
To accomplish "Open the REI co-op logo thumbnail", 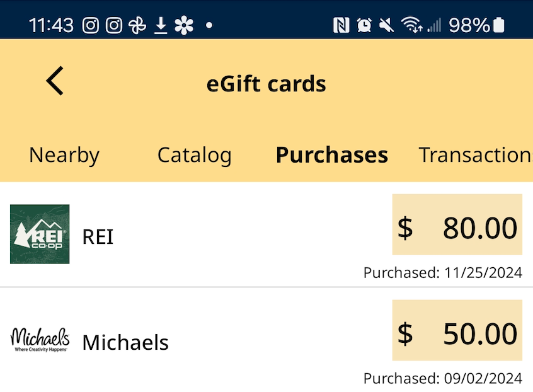I will coord(40,234).
